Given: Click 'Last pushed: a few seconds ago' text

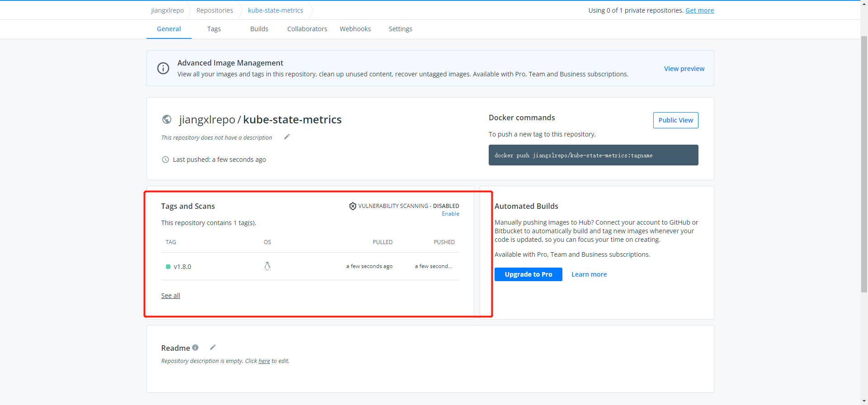Looking at the screenshot, I should (x=219, y=160).
